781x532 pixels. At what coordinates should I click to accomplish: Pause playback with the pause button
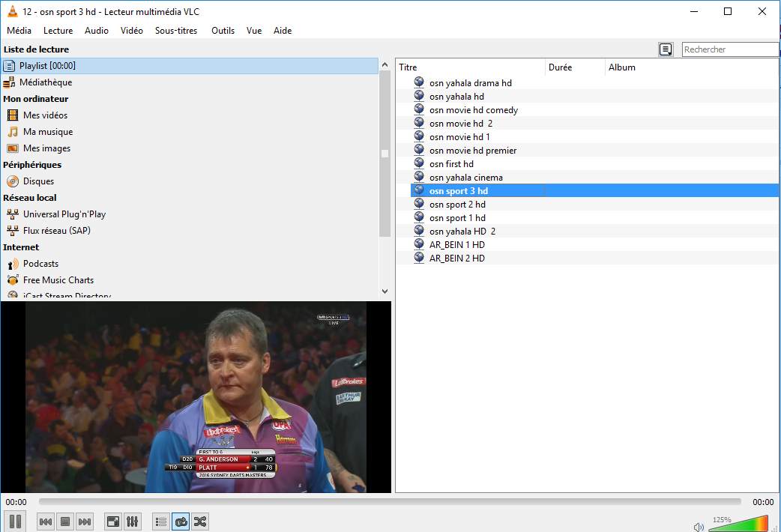[15, 522]
